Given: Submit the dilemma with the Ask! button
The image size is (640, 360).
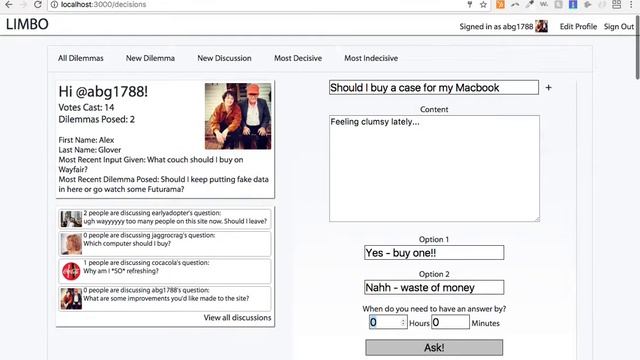Looking at the screenshot, I should pyautogui.click(x=434, y=347).
